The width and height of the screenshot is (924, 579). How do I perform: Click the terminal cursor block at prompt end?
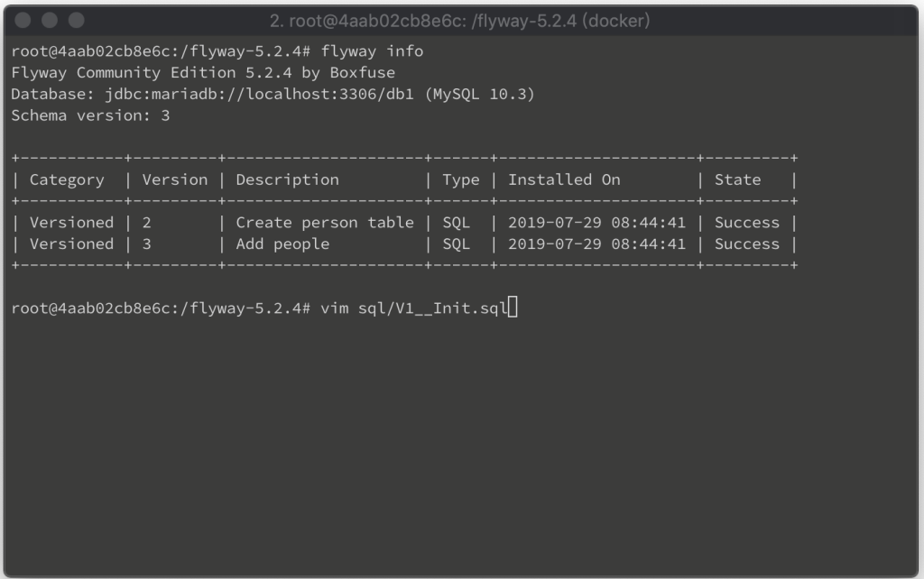click(513, 308)
